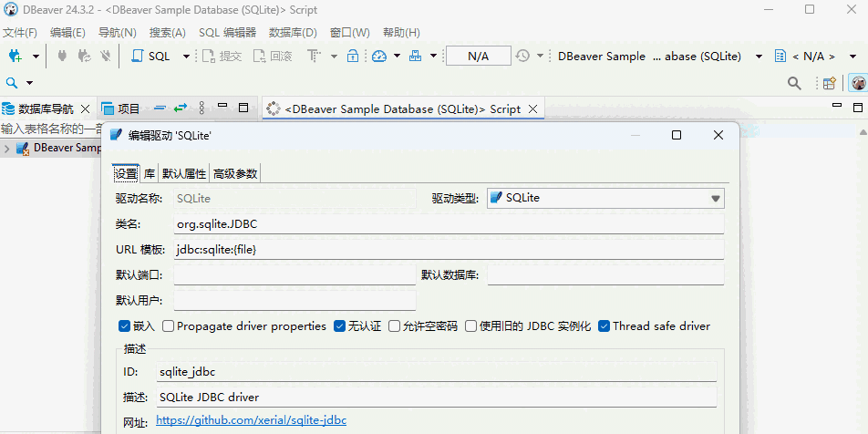Click the 回滚 rollback button

273,57
